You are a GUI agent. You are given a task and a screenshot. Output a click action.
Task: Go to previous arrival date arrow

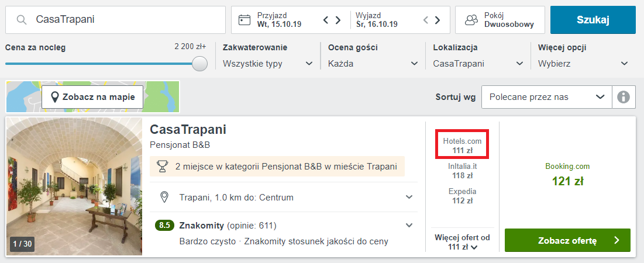(326, 20)
